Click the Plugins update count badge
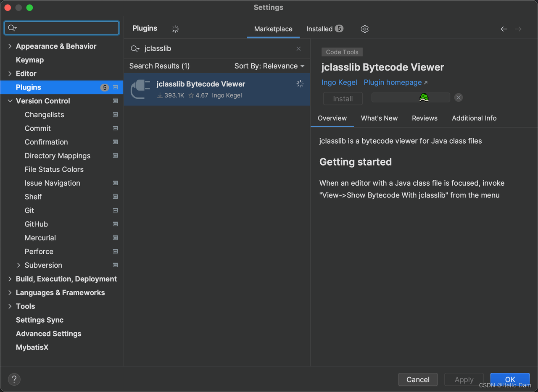The width and height of the screenshot is (538, 392). point(105,87)
